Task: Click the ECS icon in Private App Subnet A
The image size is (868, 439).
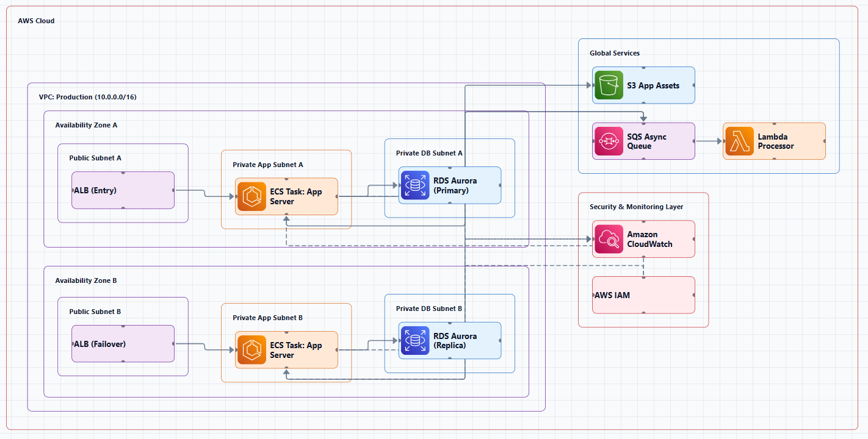Action: 252,196
